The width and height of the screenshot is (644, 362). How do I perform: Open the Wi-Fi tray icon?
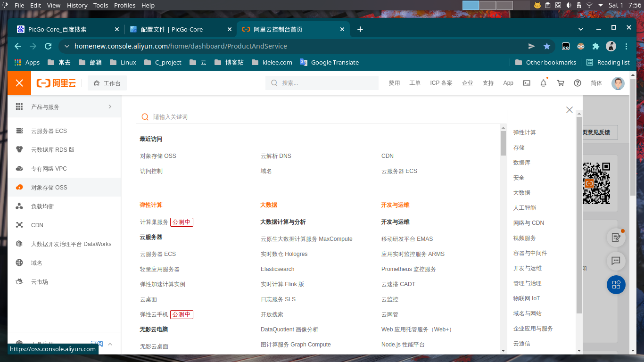pyautogui.click(x=589, y=5)
